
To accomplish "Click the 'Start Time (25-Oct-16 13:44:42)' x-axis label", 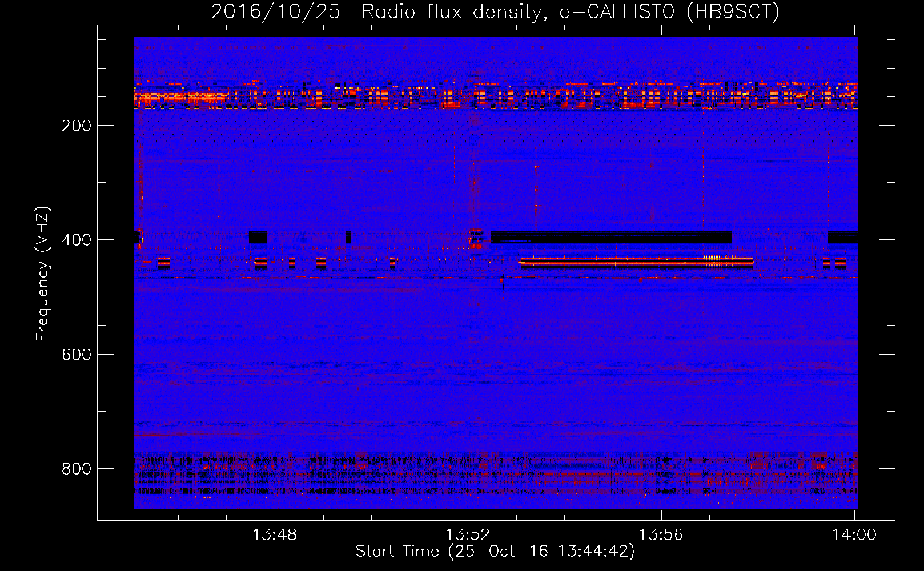I will click(495, 552).
